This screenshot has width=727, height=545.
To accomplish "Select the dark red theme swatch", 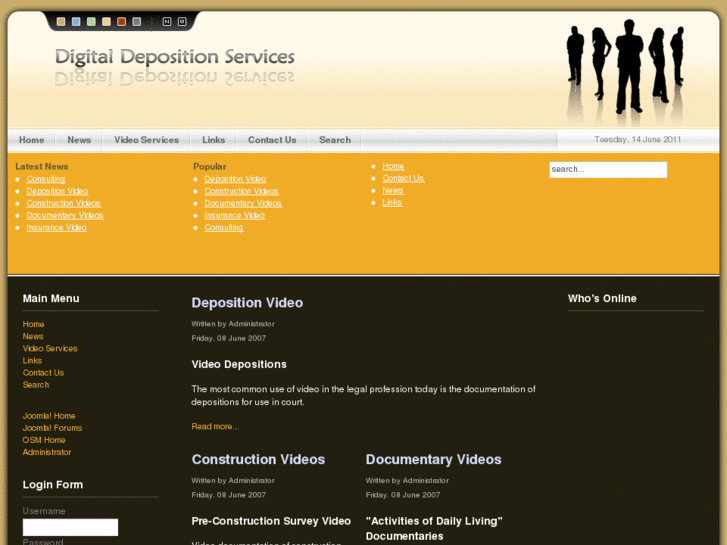I will 121,21.
